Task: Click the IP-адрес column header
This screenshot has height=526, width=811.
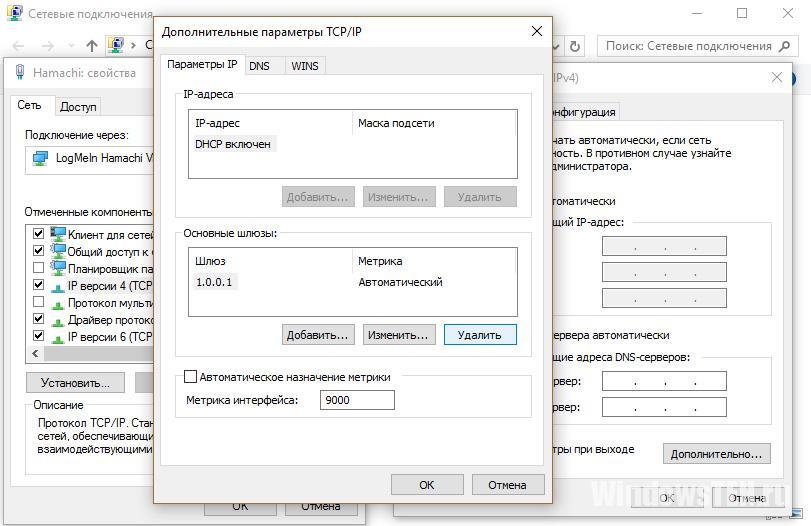Action: coord(217,123)
